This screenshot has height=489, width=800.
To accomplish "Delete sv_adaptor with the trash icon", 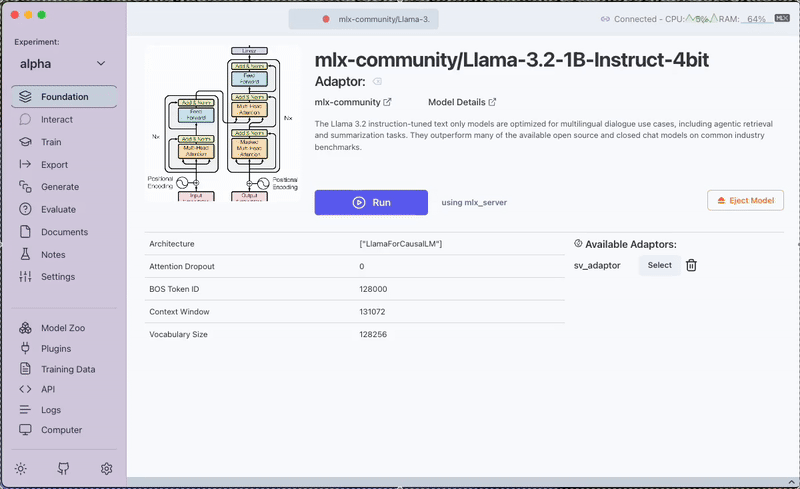I will pos(691,265).
